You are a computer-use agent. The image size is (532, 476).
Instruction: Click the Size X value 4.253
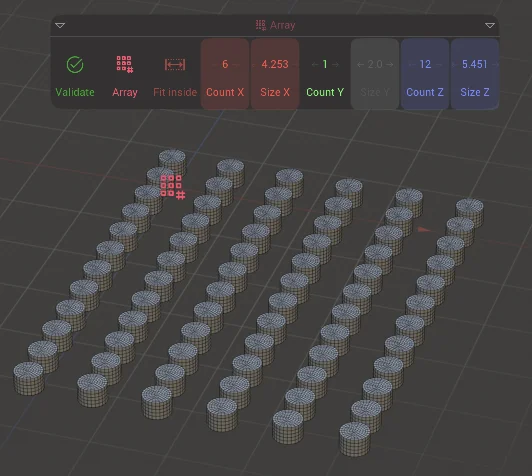[x=275, y=64]
